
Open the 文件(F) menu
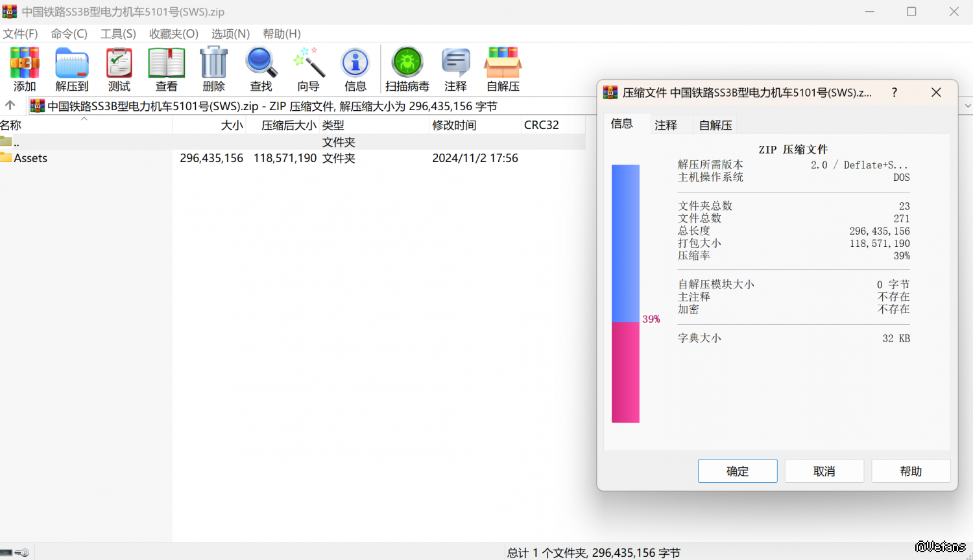(21, 34)
